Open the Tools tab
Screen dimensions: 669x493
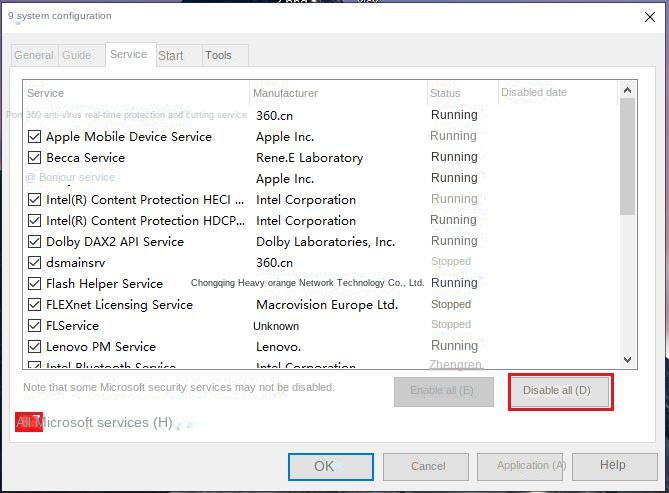pos(219,56)
